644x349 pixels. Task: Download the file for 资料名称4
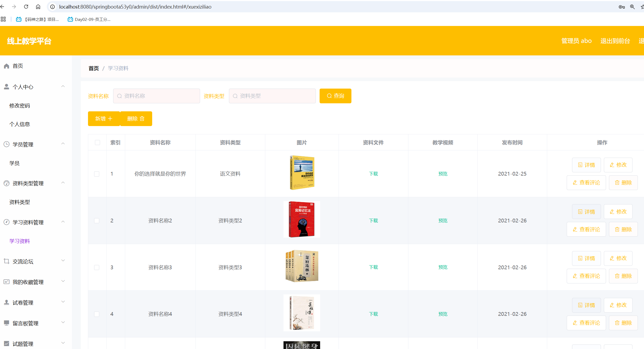click(x=373, y=314)
